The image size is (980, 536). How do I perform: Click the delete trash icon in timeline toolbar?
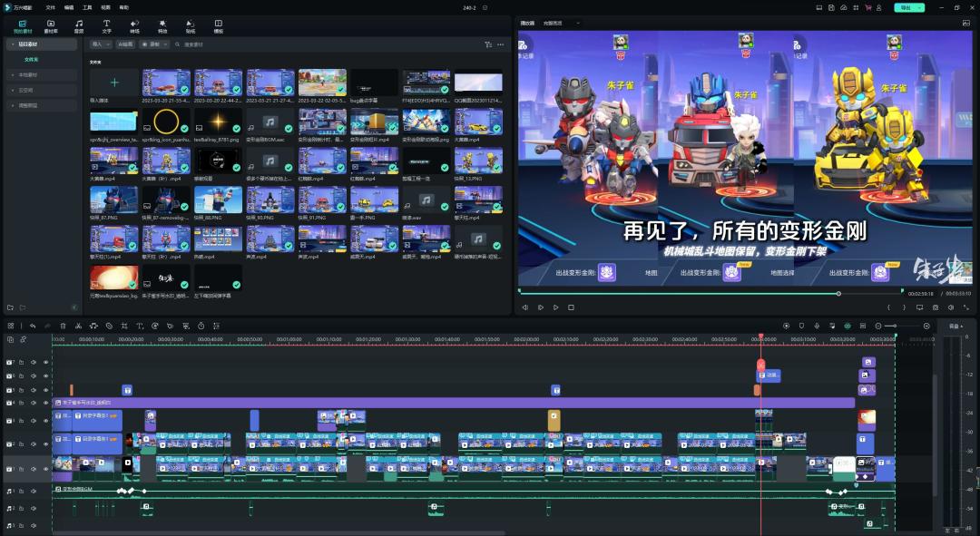(63, 326)
